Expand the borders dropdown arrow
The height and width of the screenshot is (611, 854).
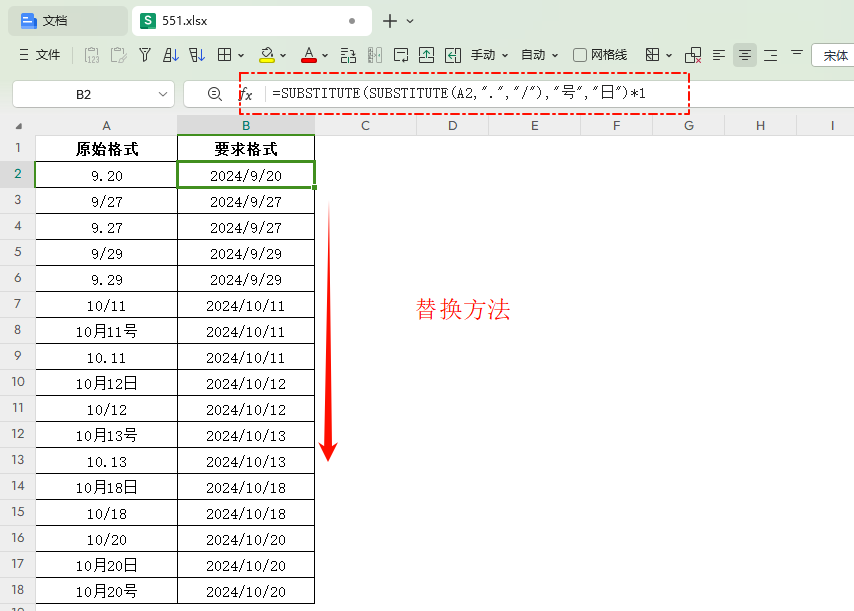pos(241,56)
